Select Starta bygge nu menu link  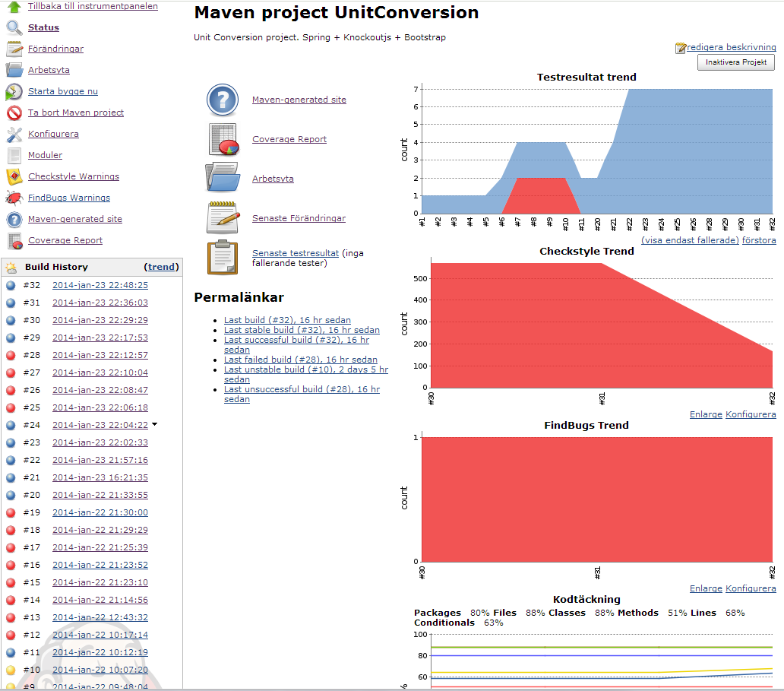tap(63, 91)
